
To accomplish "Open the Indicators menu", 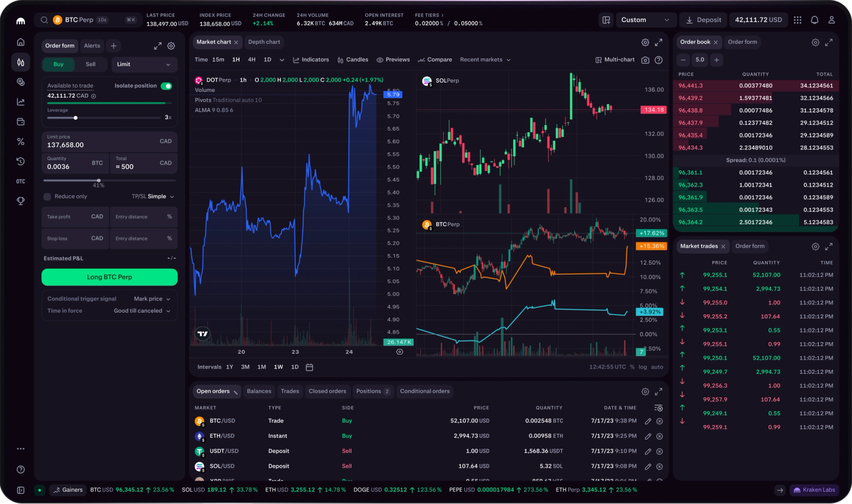I will tap(311, 60).
